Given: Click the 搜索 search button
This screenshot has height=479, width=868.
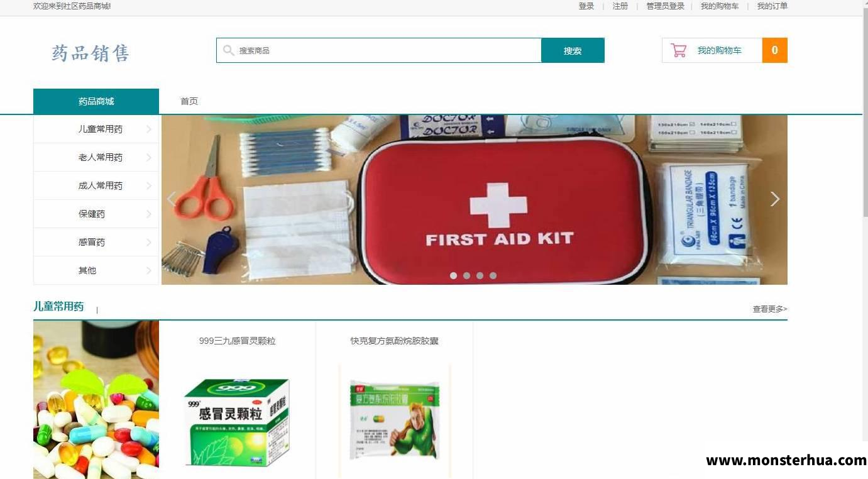Looking at the screenshot, I should coord(573,50).
